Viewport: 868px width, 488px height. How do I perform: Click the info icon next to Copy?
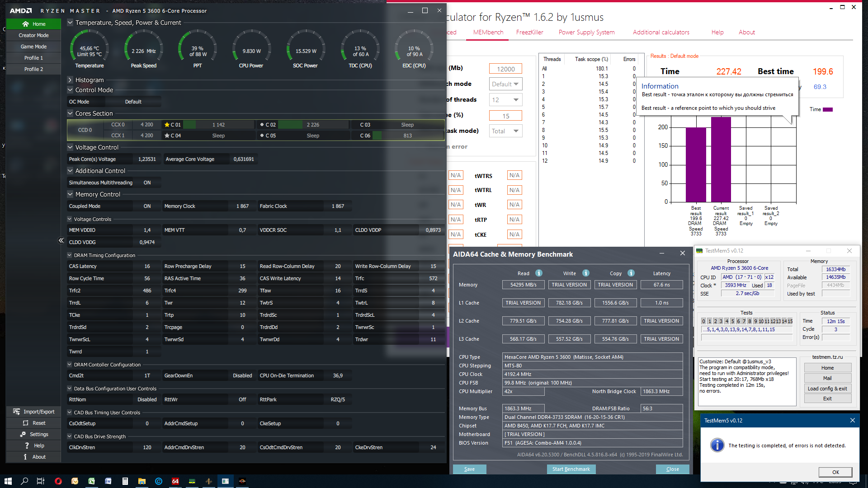click(631, 273)
